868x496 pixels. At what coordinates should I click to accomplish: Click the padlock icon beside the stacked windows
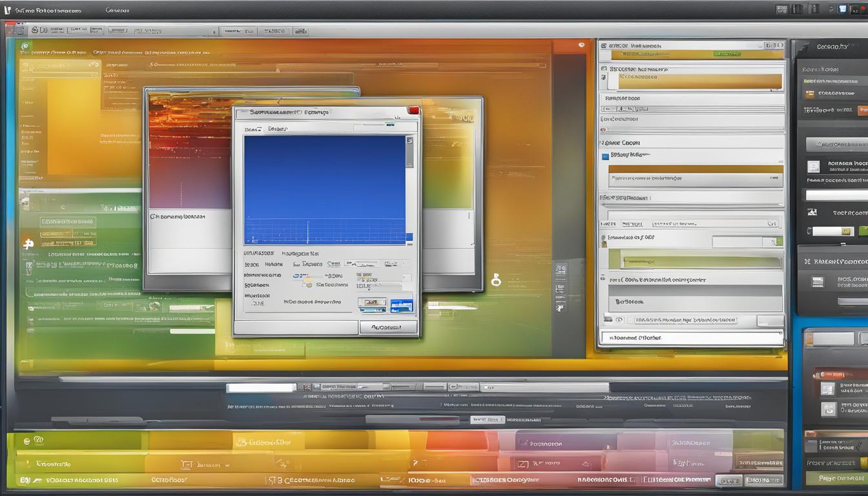(495, 280)
